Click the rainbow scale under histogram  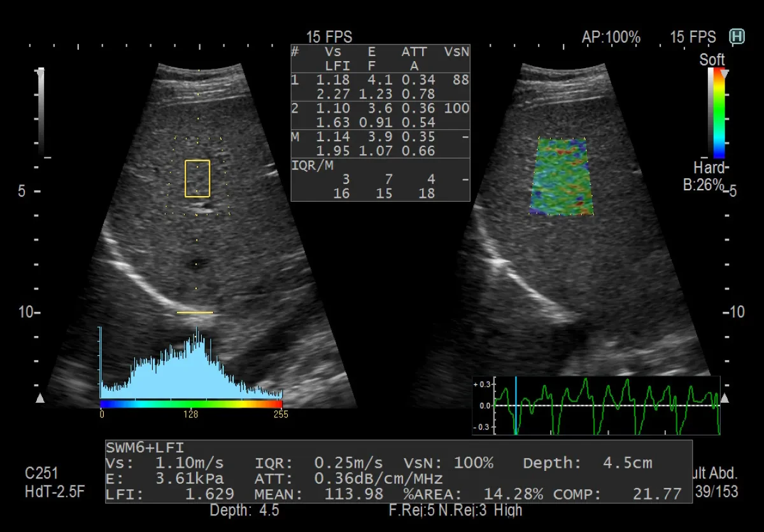(x=191, y=403)
